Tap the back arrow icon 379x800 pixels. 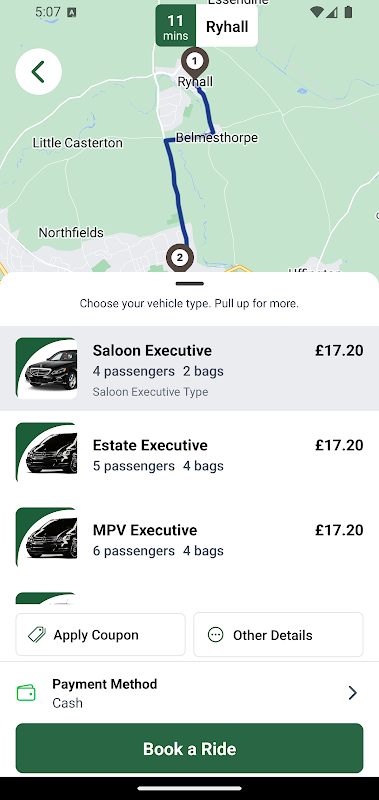point(39,72)
